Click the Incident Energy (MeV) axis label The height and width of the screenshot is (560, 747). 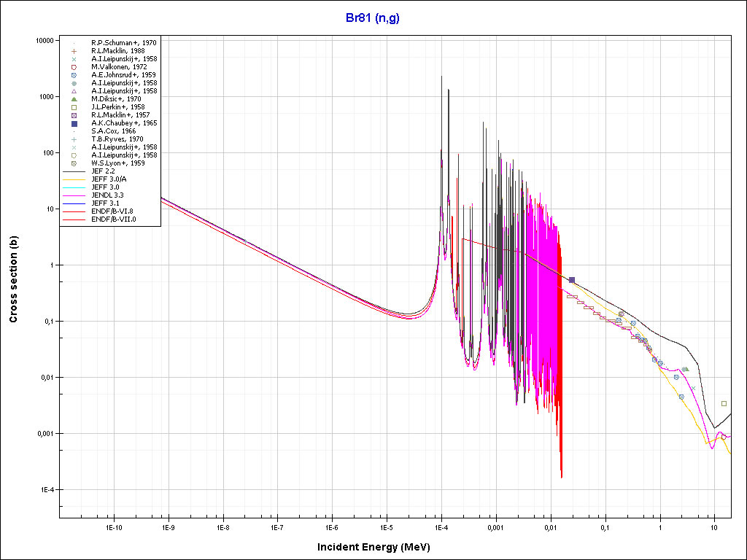click(x=373, y=546)
